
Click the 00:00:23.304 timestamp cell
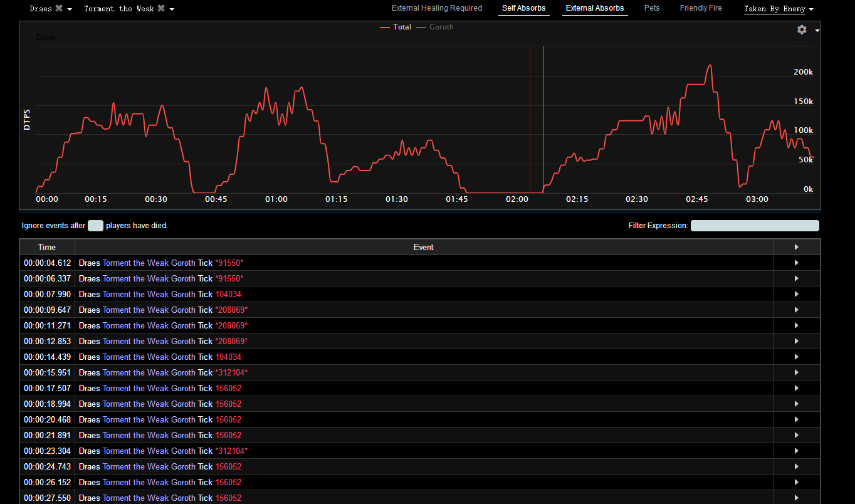click(47, 451)
